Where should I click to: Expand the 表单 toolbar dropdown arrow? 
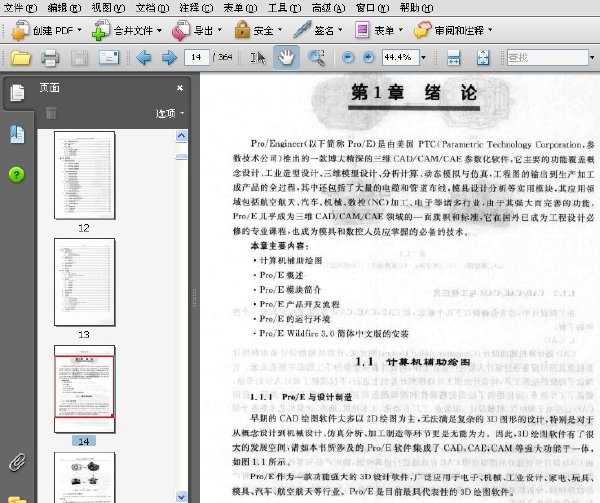coord(401,30)
